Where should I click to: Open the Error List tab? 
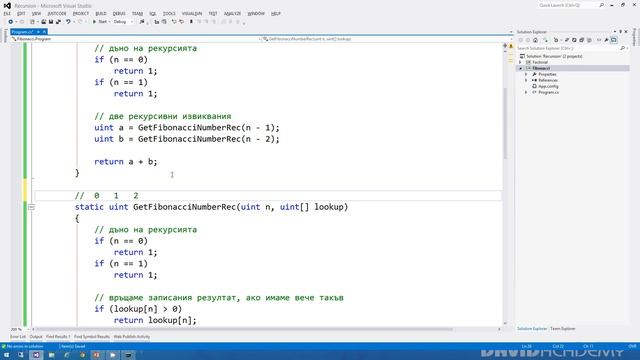coord(18,337)
